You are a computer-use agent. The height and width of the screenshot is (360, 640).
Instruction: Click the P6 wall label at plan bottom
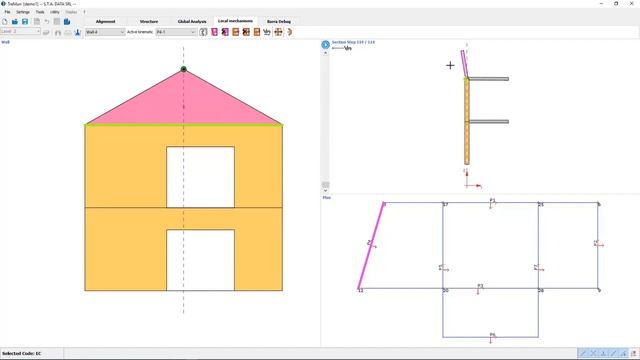pyautogui.click(x=493, y=335)
